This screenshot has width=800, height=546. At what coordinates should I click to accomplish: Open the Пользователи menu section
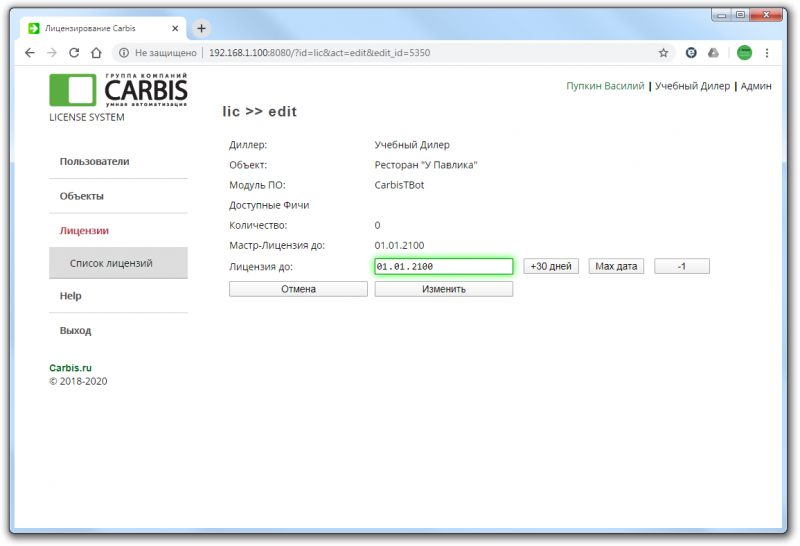click(94, 161)
